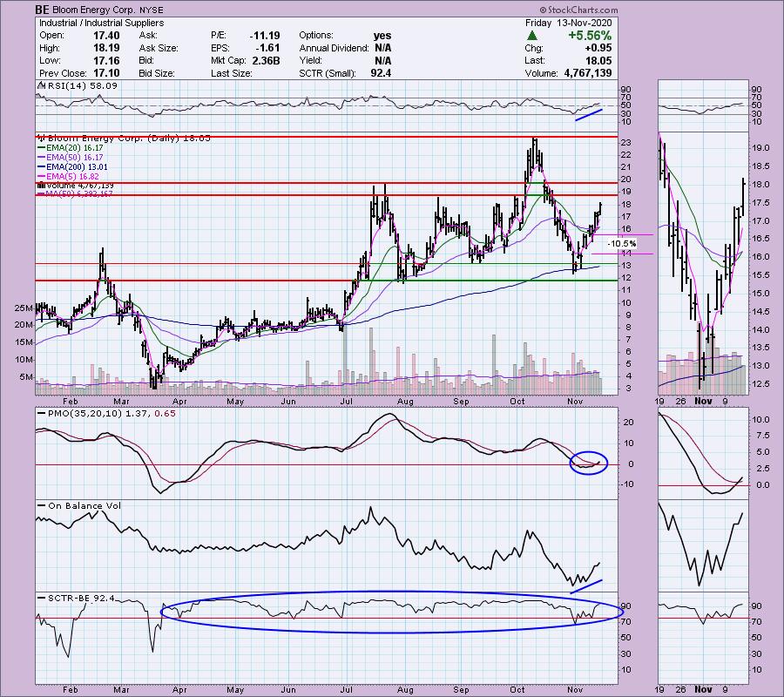Click the +5.56% percent change value

590,36
